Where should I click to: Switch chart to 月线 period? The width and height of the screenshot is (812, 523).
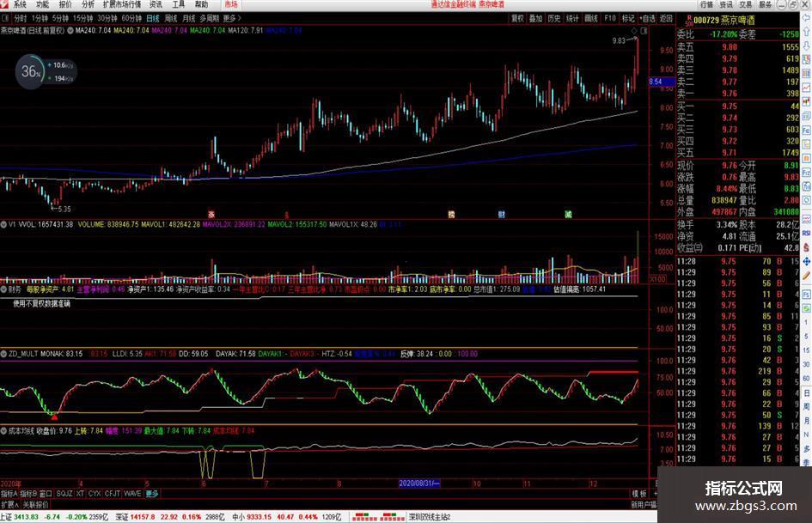click(x=188, y=18)
